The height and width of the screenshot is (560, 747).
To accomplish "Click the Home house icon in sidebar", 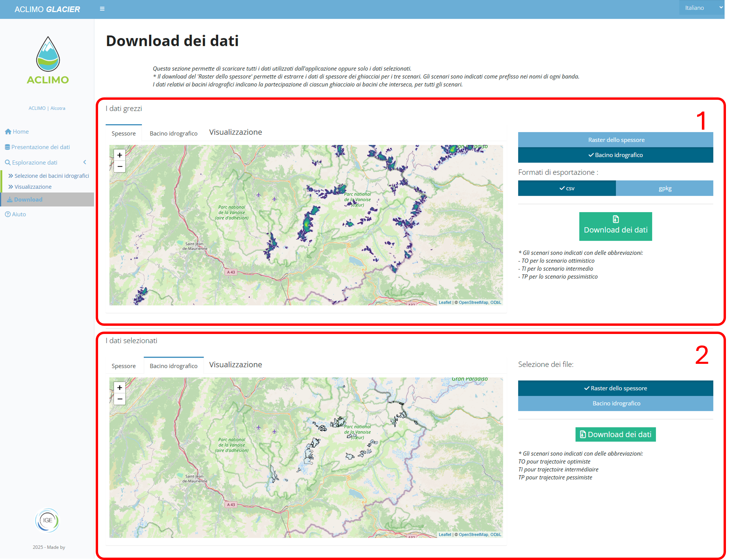I will tap(8, 132).
